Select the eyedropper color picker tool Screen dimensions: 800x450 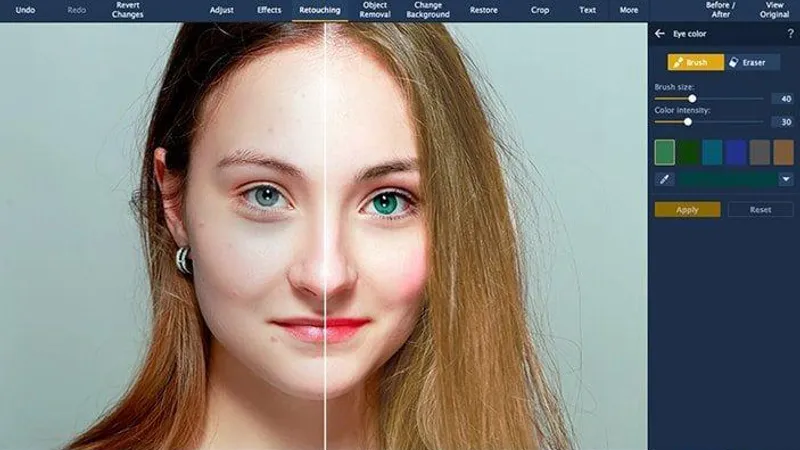pyautogui.click(x=664, y=179)
